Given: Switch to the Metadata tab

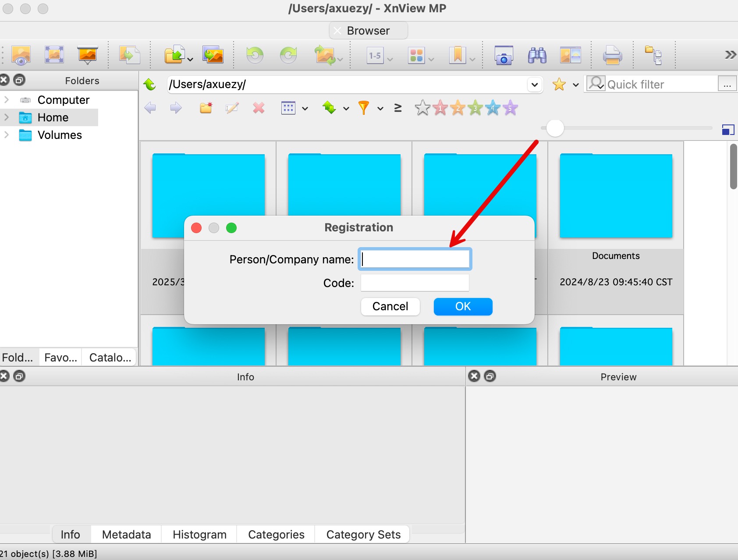Looking at the screenshot, I should click(x=126, y=535).
